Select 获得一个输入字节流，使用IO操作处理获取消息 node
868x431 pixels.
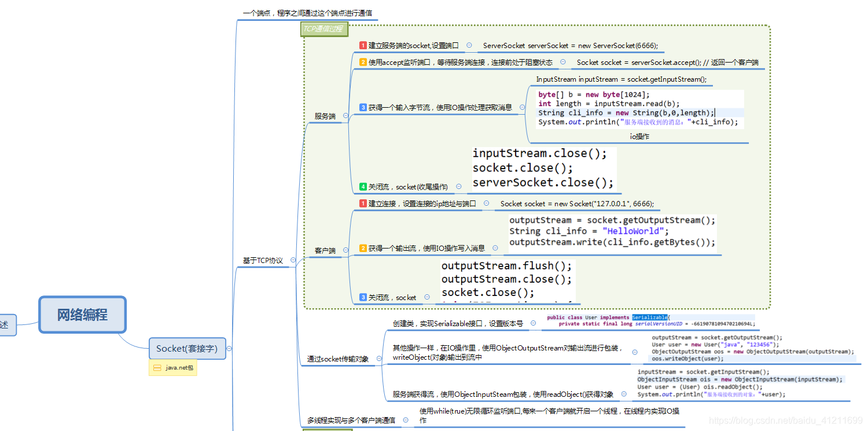440,107
